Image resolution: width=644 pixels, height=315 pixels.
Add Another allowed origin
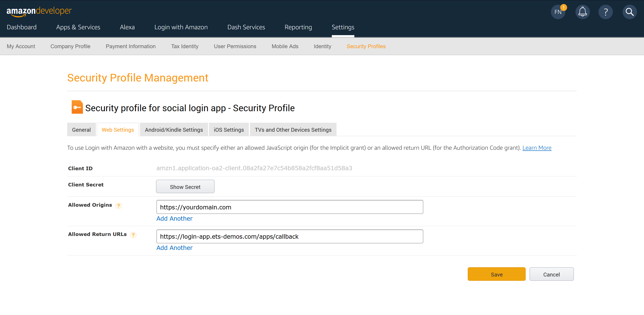pos(174,218)
